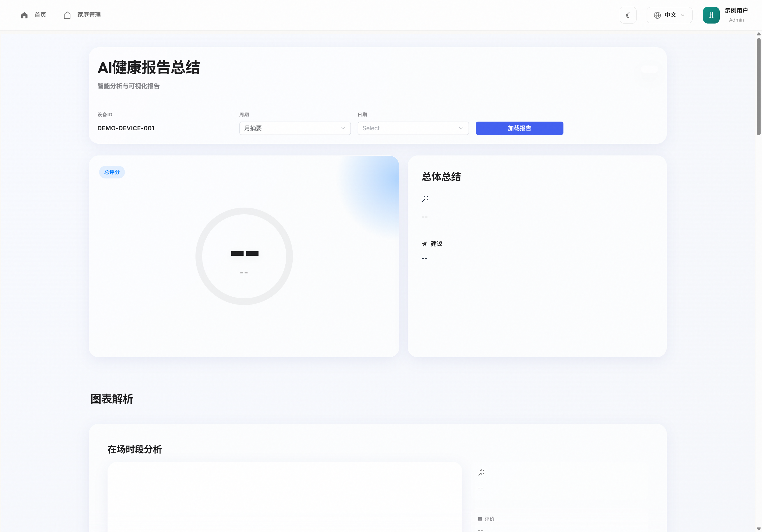The width and height of the screenshot is (762, 532).
Task: Click the spinner icon in 在场时段分析 panel
Action: pyautogui.click(x=481, y=472)
